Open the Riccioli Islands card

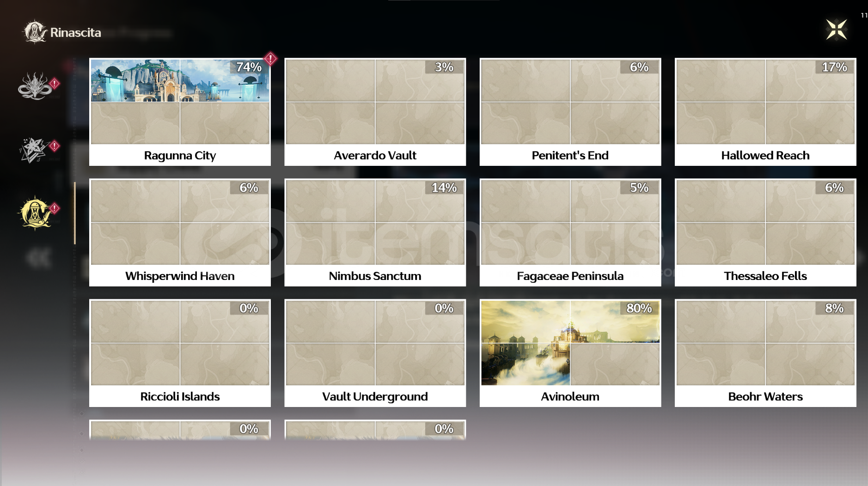click(180, 353)
